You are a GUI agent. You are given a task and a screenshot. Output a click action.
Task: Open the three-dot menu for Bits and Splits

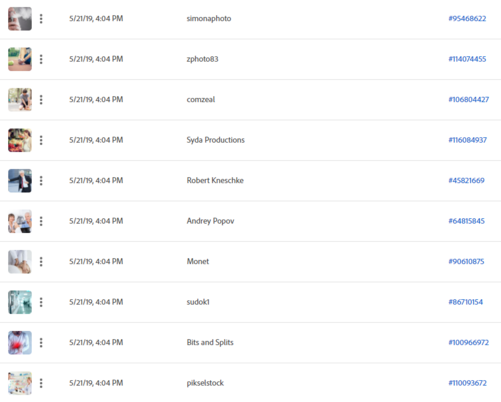(41, 343)
